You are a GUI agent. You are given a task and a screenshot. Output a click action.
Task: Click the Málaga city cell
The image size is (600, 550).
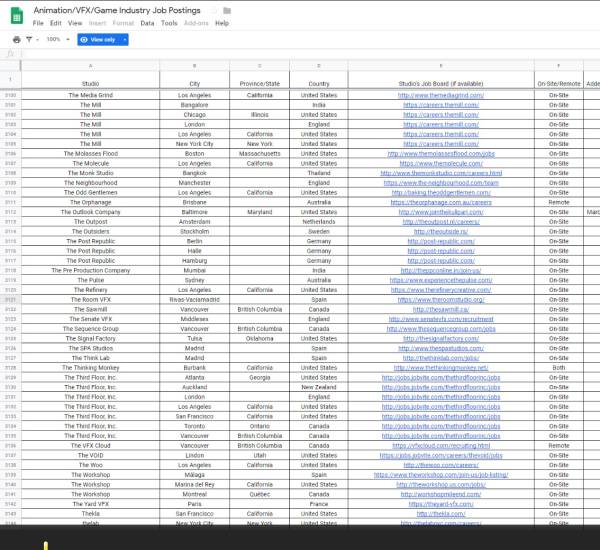194,475
